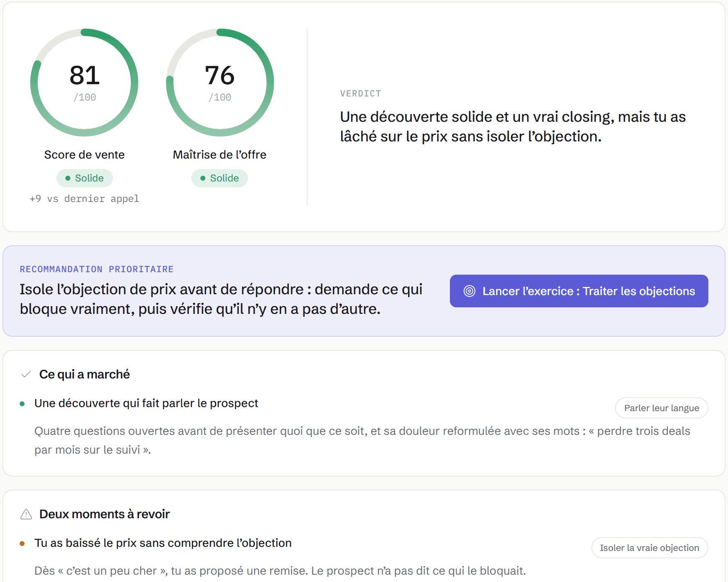The image size is (728, 582).
Task: Click the Score de vente label
Action: [84, 155]
